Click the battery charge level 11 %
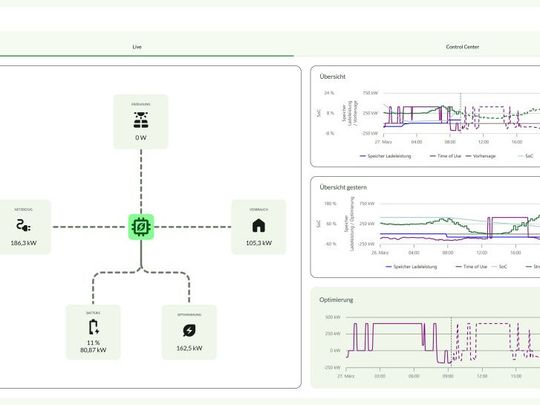The image size is (540, 405). click(93, 343)
